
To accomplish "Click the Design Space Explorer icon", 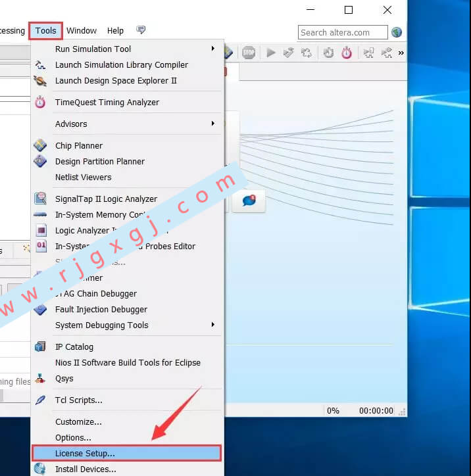I will (40, 81).
